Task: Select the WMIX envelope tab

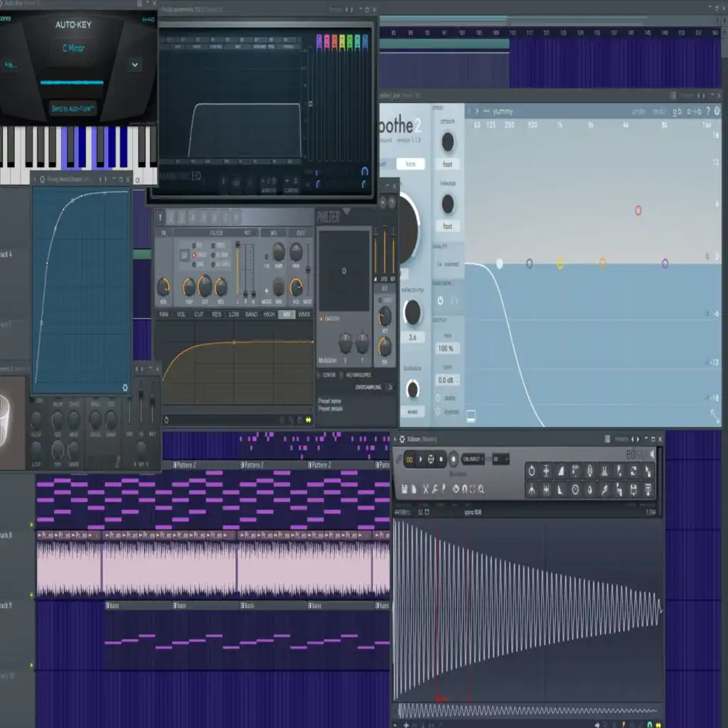Action: 304,315
